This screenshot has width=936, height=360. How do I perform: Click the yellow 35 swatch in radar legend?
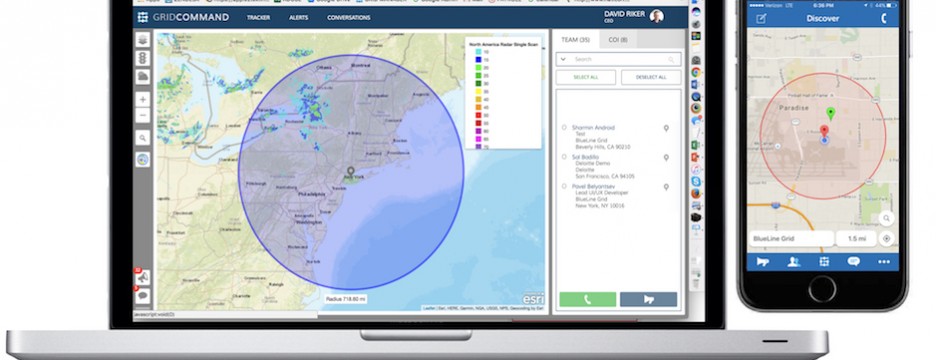479,91
